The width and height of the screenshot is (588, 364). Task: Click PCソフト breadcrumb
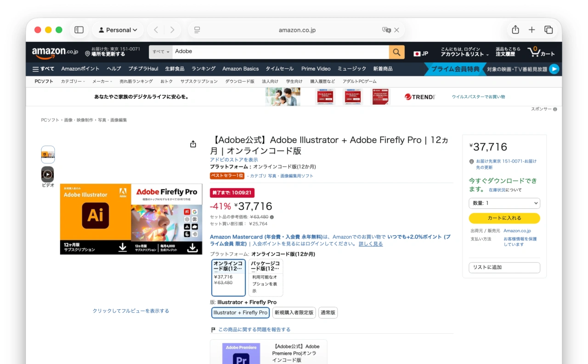(50, 120)
